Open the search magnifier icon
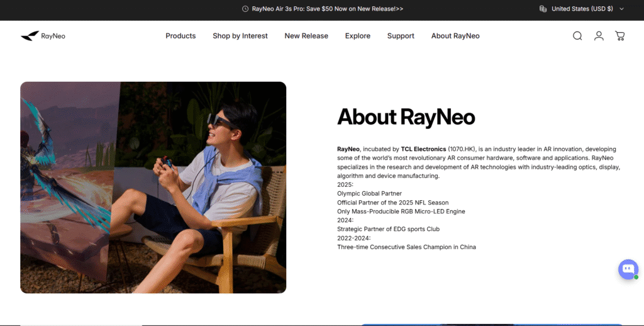The width and height of the screenshot is (644, 326). pyautogui.click(x=577, y=36)
